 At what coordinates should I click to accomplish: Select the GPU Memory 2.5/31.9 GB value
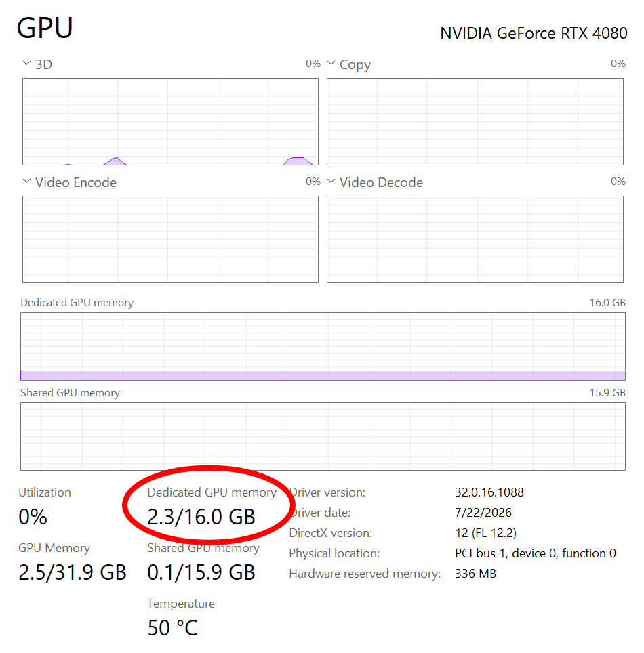pyautogui.click(x=73, y=572)
